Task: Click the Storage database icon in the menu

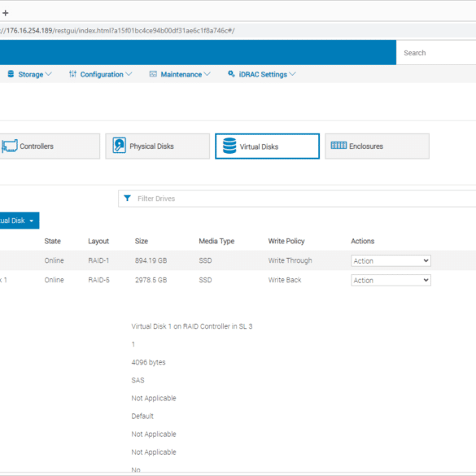Action: pyautogui.click(x=11, y=74)
